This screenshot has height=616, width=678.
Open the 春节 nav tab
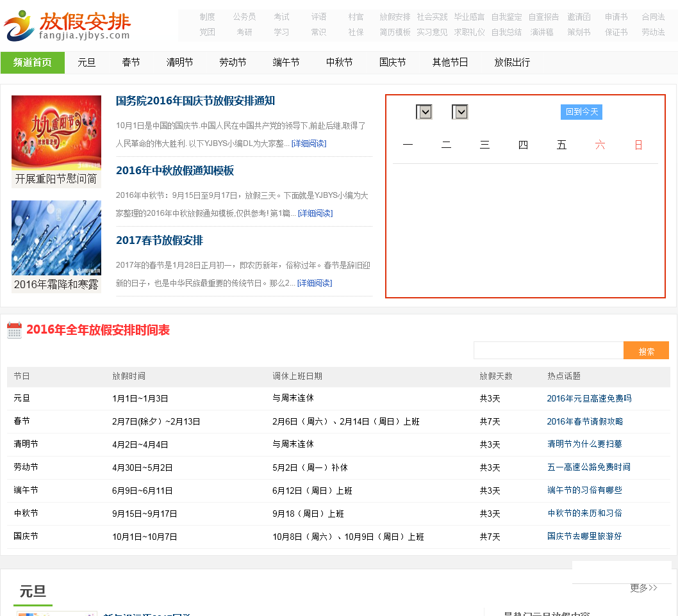pyautogui.click(x=131, y=63)
